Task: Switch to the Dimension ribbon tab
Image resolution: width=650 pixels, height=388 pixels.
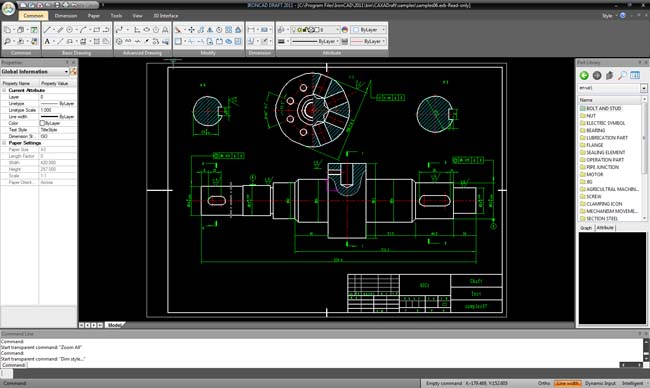Action: (66, 16)
